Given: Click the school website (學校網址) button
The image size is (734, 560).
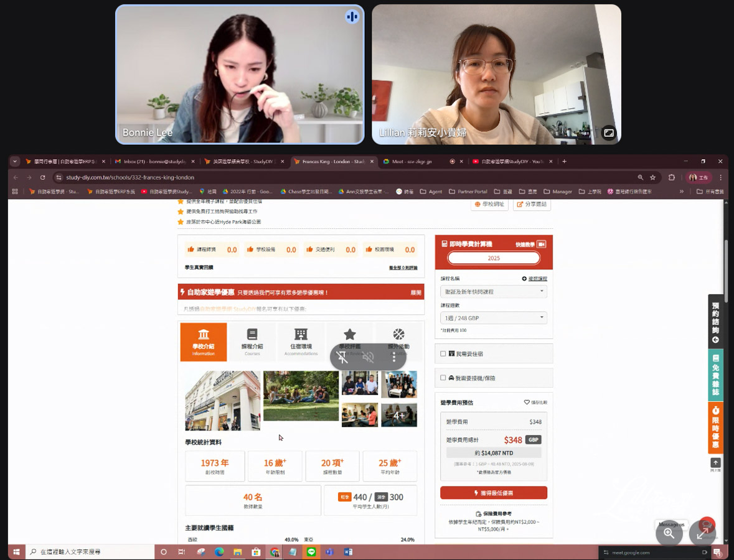Looking at the screenshot, I should click(x=490, y=205).
